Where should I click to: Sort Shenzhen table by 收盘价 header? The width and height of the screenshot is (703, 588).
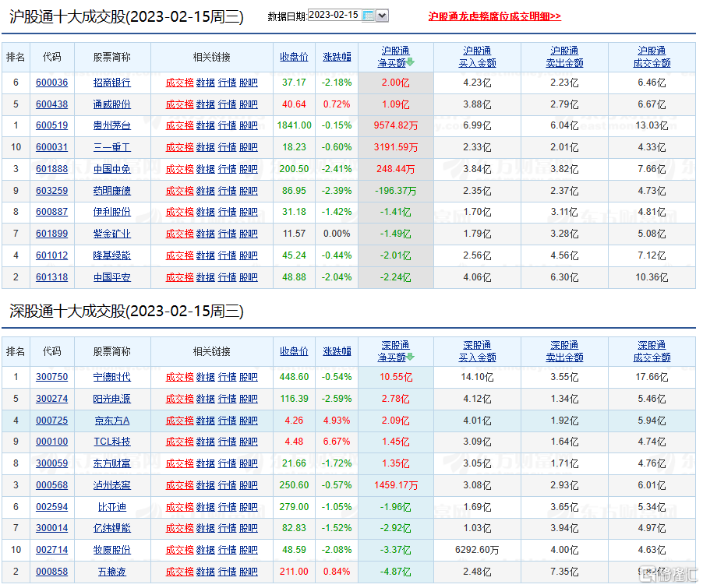pyautogui.click(x=294, y=351)
